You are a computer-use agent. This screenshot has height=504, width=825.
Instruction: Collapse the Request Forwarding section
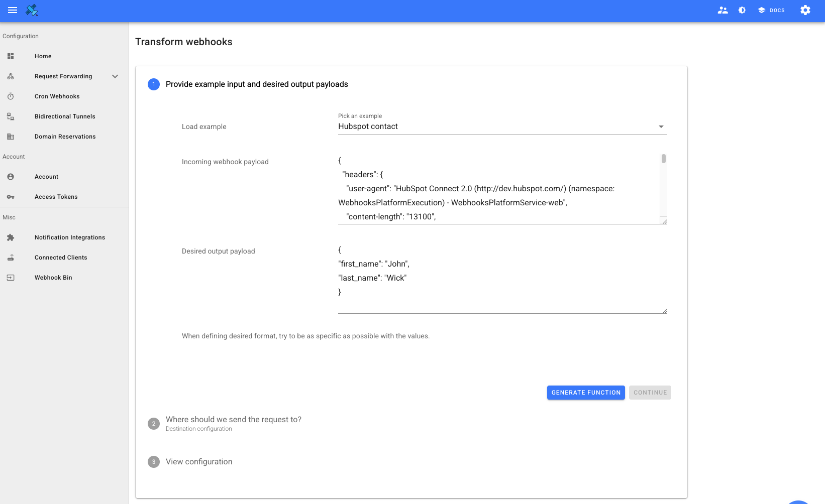pyautogui.click(x=115, y=76)
